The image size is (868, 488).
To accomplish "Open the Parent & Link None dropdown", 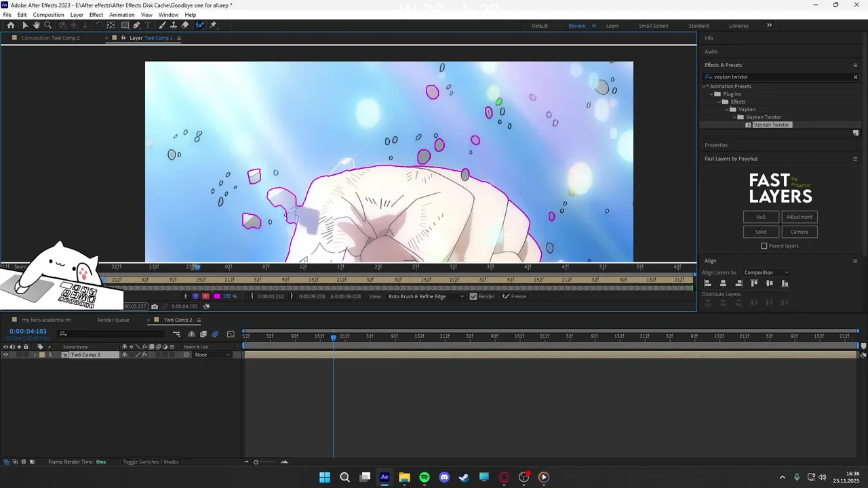I will click(213, 354).
